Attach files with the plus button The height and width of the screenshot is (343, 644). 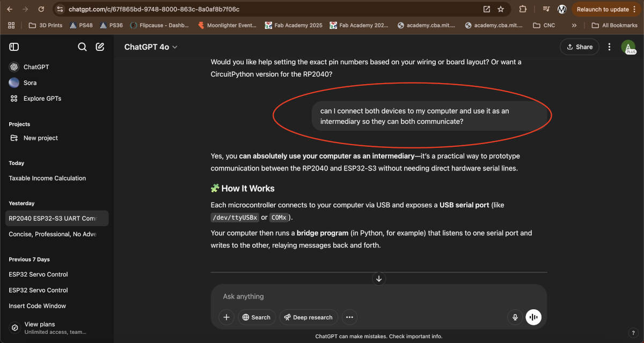(226, 317)
